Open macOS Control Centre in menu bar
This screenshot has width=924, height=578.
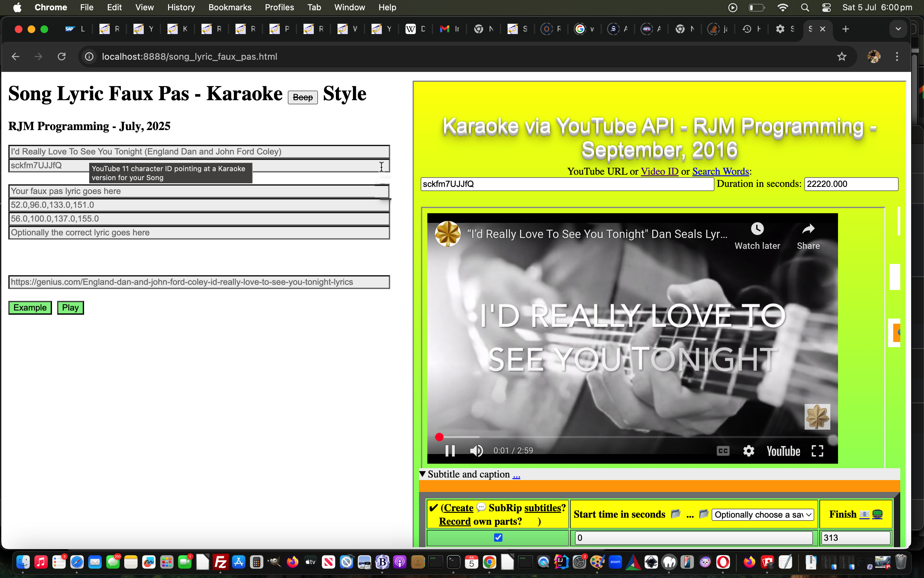[826, 7]
